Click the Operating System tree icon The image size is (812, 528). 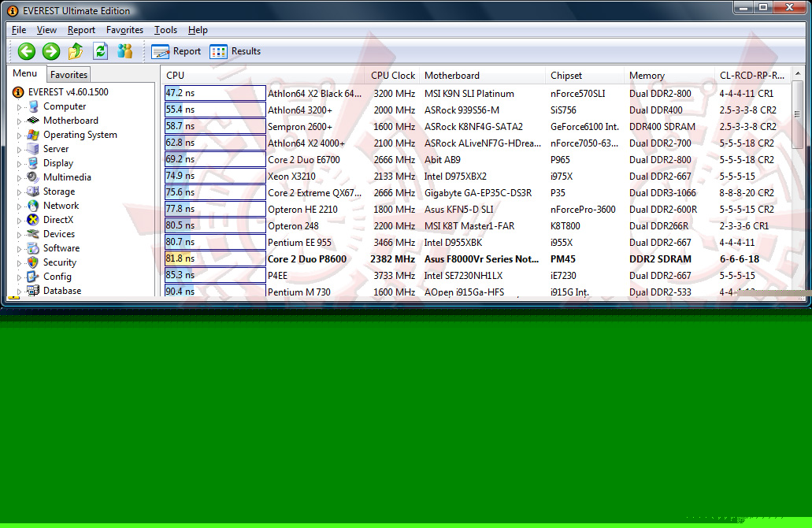[x=33, y=135]
